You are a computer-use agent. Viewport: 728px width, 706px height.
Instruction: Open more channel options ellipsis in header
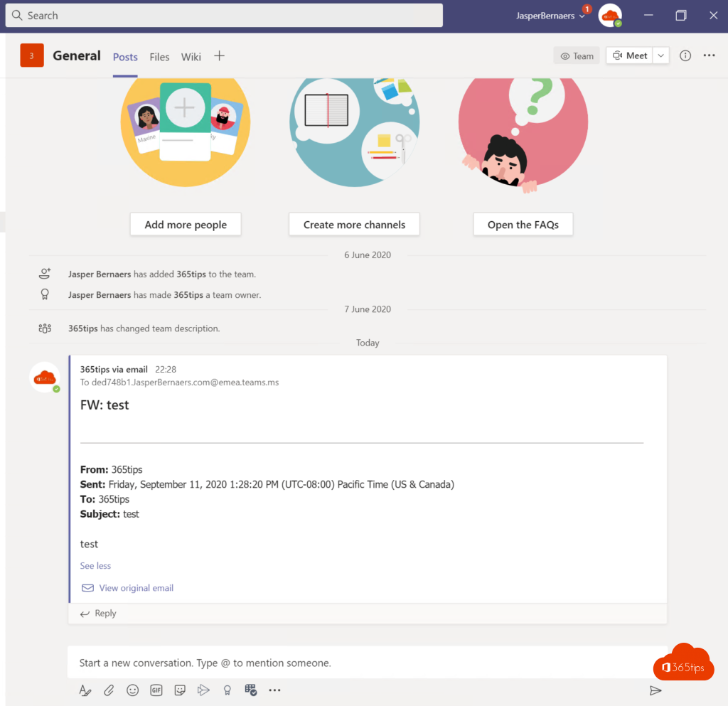[709, 56]
